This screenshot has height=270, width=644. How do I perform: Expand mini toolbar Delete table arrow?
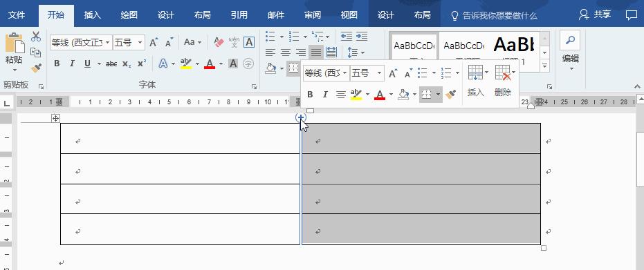[514, 73]
